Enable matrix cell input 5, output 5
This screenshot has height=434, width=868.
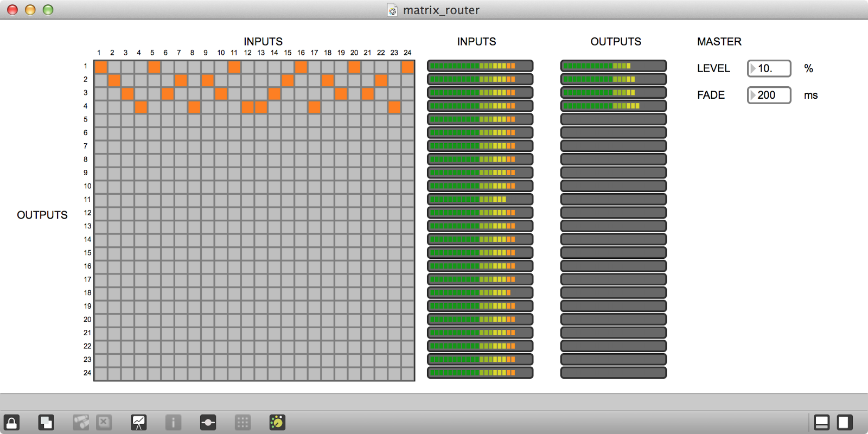click(x=154, y=120)
